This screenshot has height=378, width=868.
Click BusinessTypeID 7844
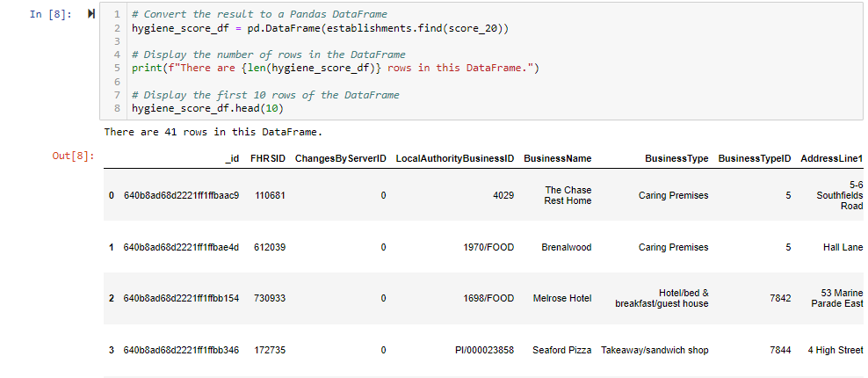(780, 350)
